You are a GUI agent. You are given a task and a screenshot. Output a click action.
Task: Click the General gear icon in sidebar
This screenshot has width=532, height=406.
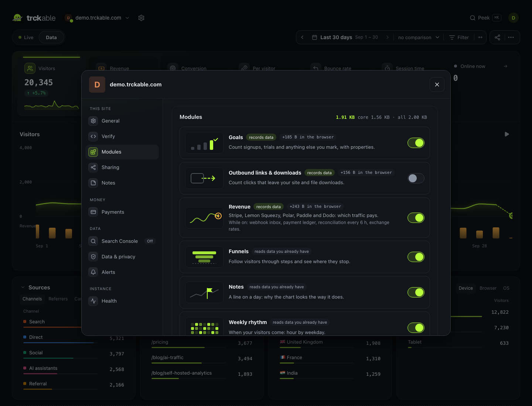[x=93, y=121]
